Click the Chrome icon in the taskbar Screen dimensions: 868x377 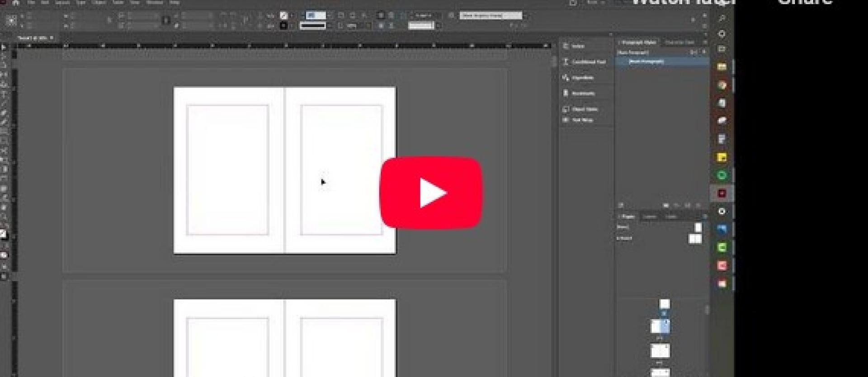tap(722, 85)
